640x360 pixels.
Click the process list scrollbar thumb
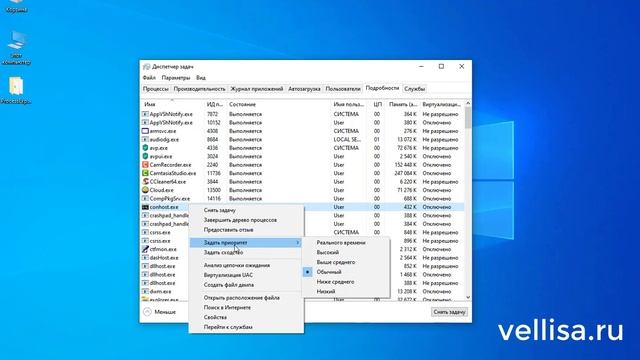point(468,118)
